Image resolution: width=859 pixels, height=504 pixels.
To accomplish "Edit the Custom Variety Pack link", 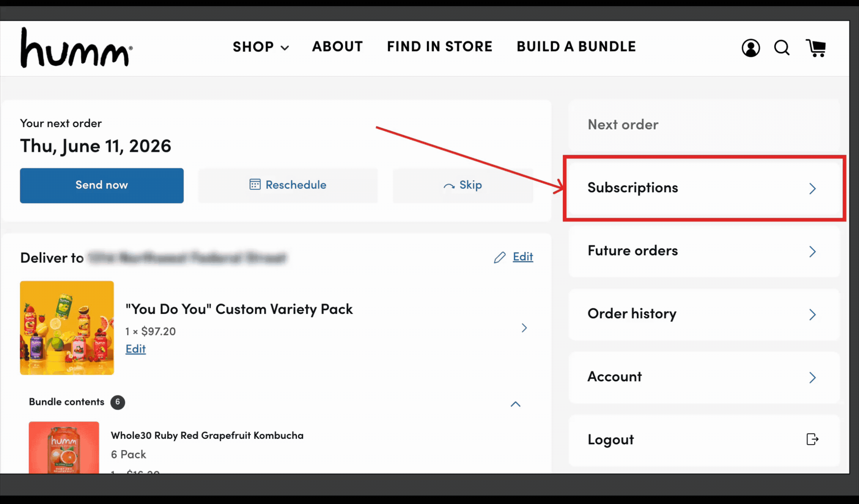I will tap(136, 349).
